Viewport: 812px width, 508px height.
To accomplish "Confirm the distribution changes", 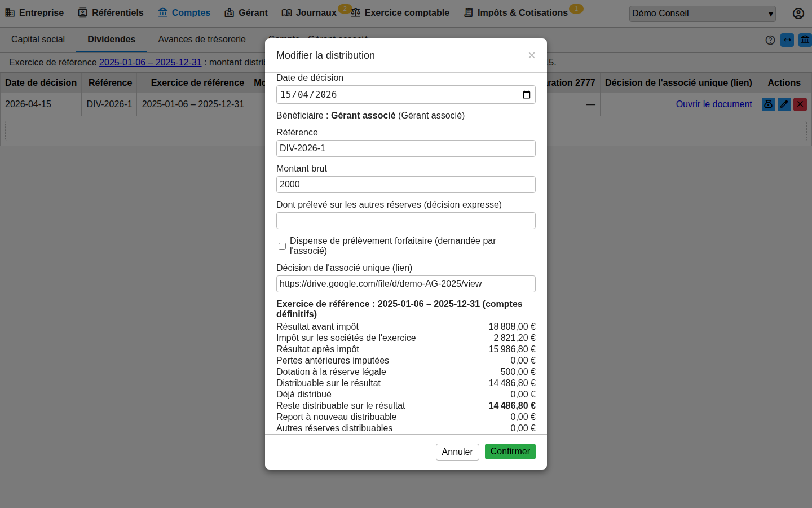I will point(510,452).
